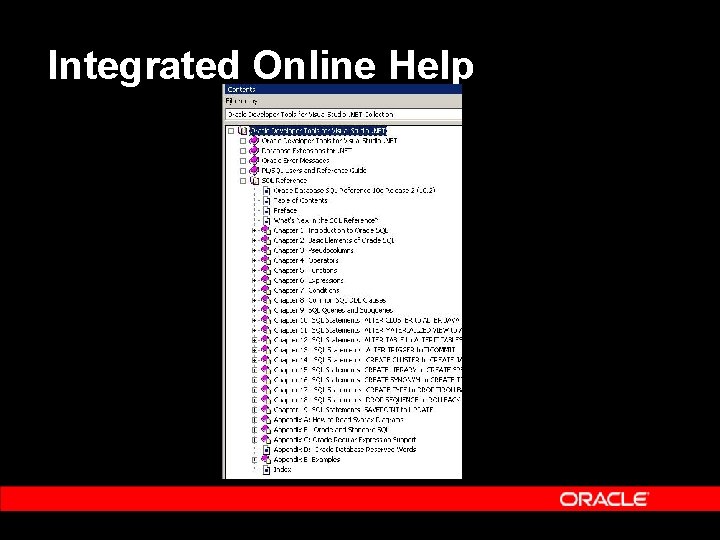The image size is (720, 540).
Task: Expand Chapter 10 SQL Statements ALTER CLUSTER
Action: click(x=254, y=321)
